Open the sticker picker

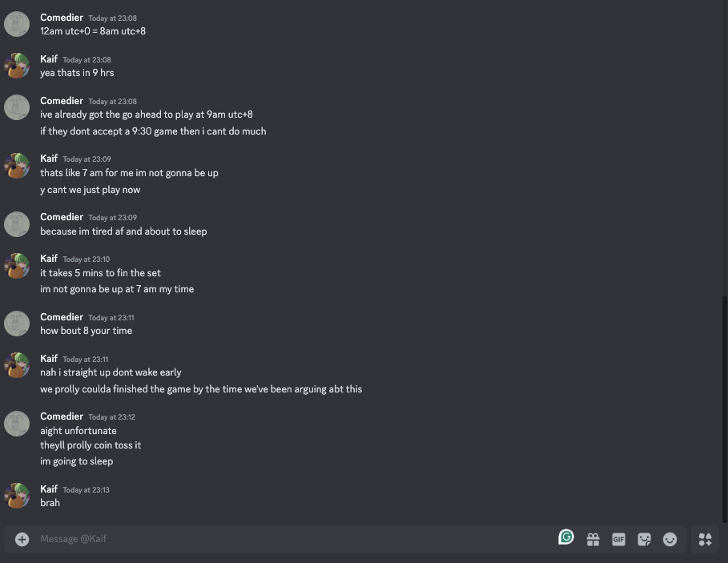point(644,539)
